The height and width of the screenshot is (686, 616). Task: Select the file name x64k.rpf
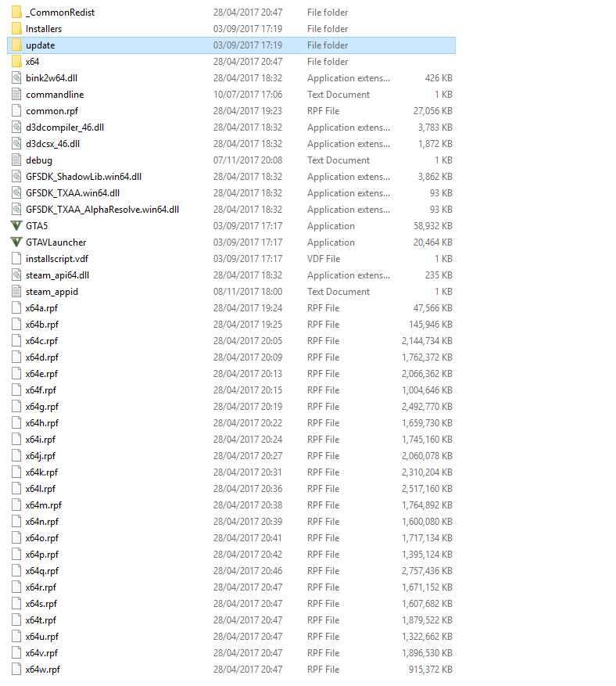[41, 472]
